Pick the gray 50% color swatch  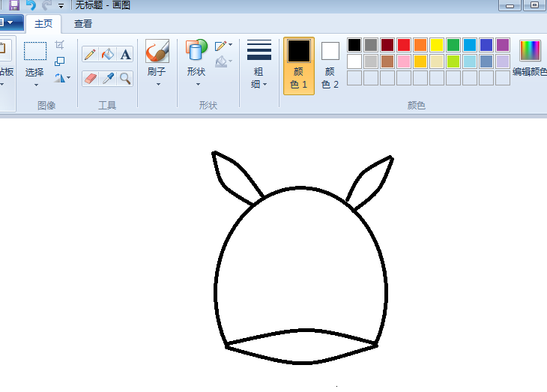[371, 45]
